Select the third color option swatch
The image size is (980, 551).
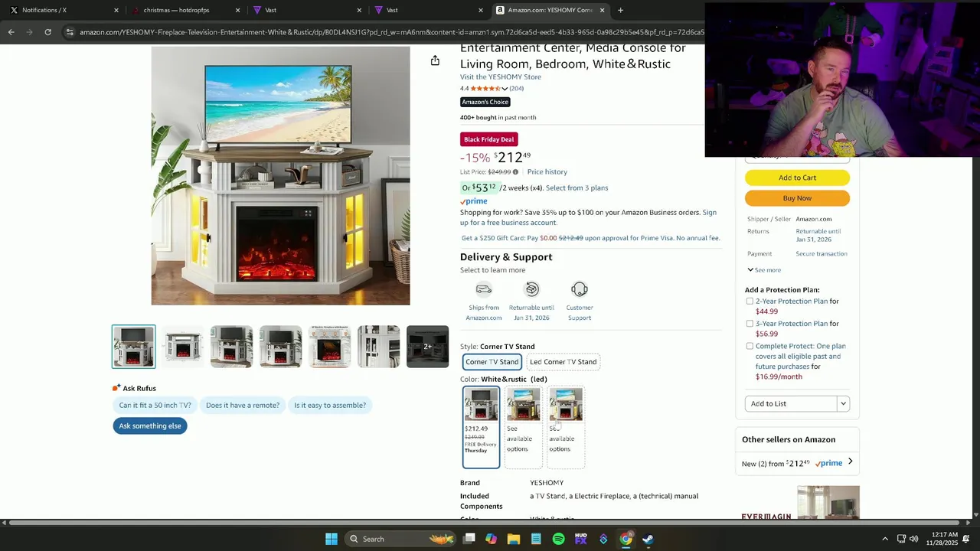(566, 427)
